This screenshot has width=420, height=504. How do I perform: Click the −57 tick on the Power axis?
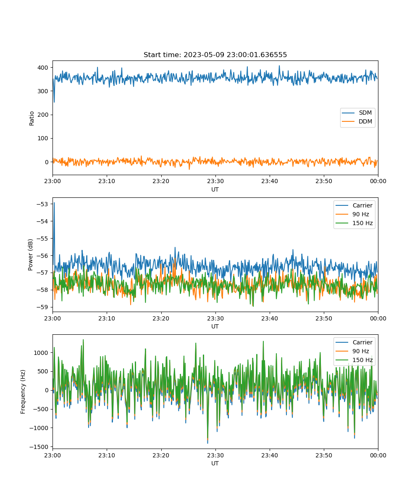click(43, 273)
